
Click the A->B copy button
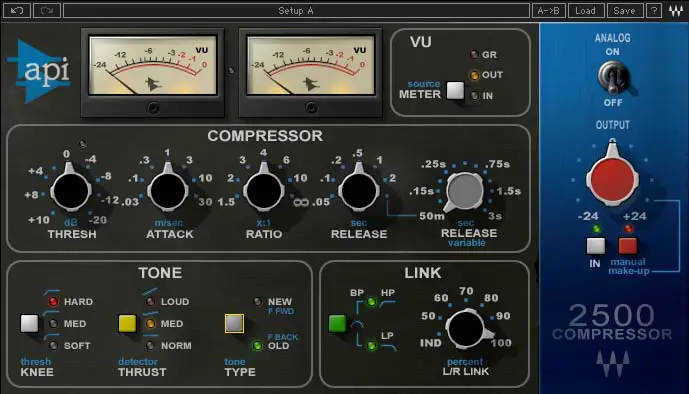(548, 11)
